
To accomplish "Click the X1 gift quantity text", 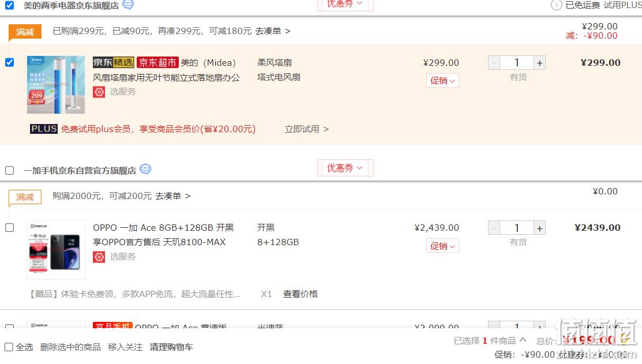I will (x=266, y=294).
